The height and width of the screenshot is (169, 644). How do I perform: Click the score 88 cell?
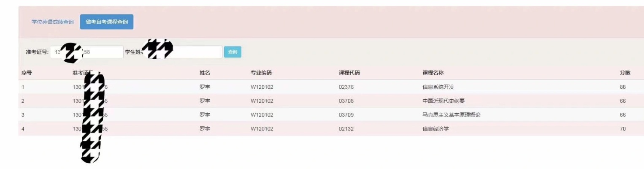(623, 87)
